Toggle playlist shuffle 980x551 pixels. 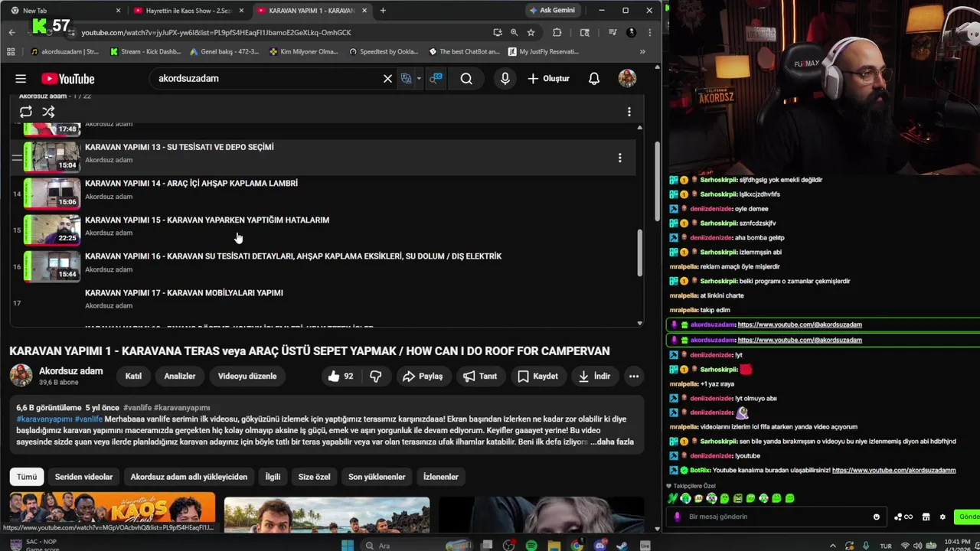pos(48,112)
